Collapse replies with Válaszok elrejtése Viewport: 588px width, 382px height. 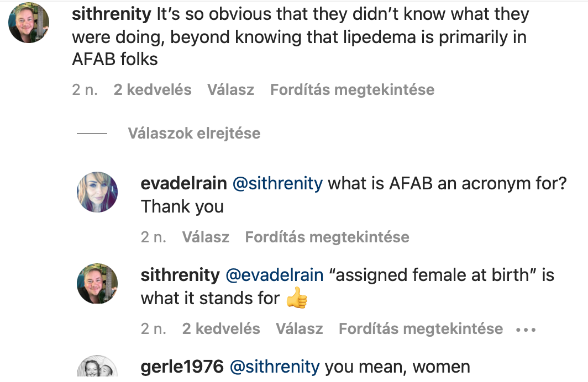(194, 133)
